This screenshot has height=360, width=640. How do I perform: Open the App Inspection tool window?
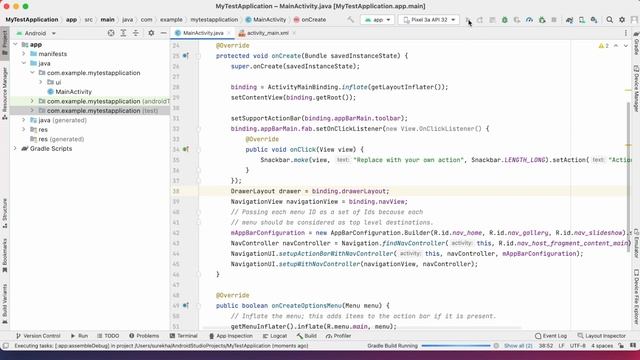tap(231, 336)
